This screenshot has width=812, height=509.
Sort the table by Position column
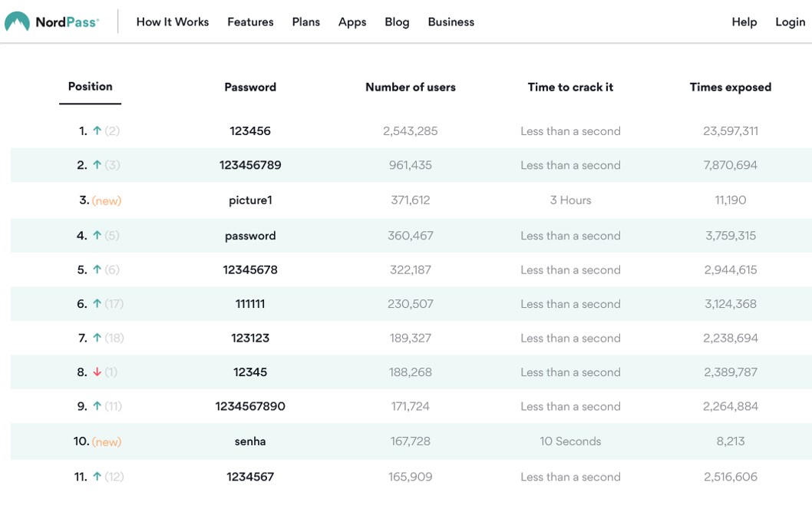(90, 87)
